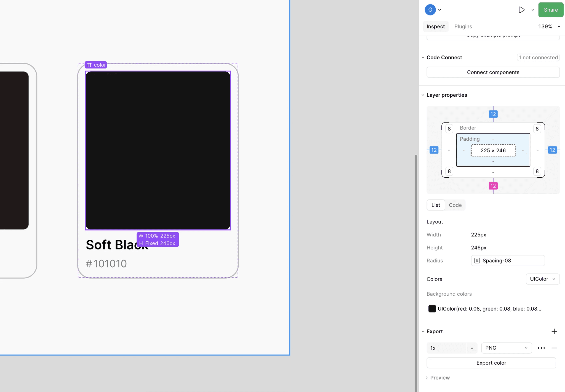Switch property view to Code
This screenshot has height=392, width=565.
[x=455, y=205]
